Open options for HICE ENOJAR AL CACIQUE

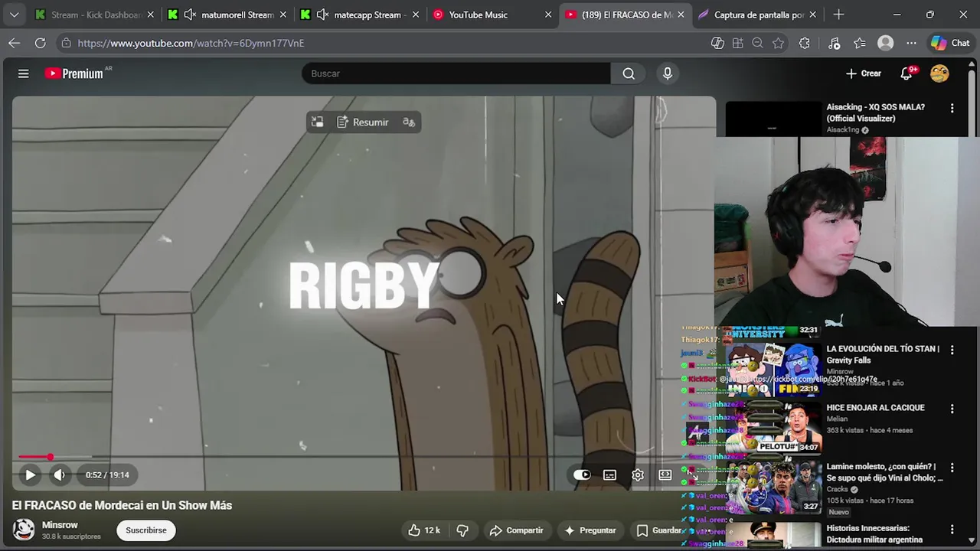(952, 409)
